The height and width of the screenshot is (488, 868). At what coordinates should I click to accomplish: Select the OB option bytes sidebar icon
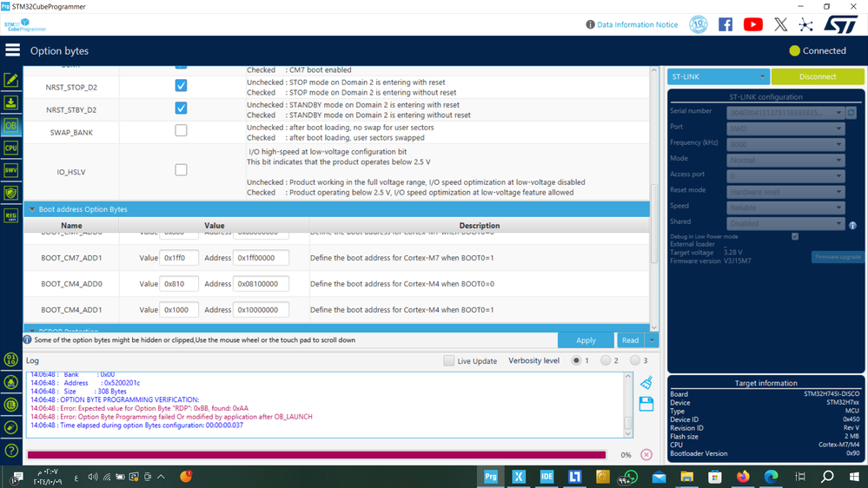click(x=11, y=126)
